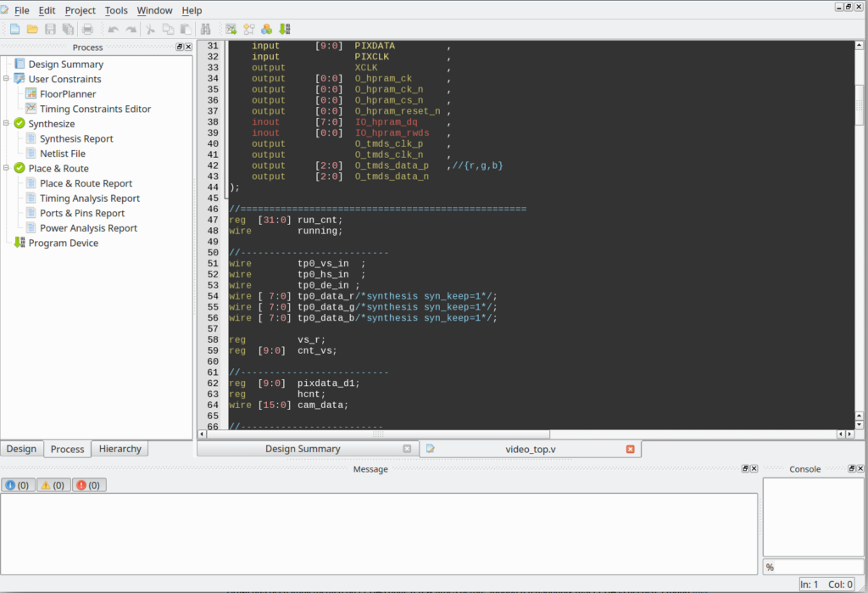Open the Window menu
The image size is (868, 593).
click(154, 10)
